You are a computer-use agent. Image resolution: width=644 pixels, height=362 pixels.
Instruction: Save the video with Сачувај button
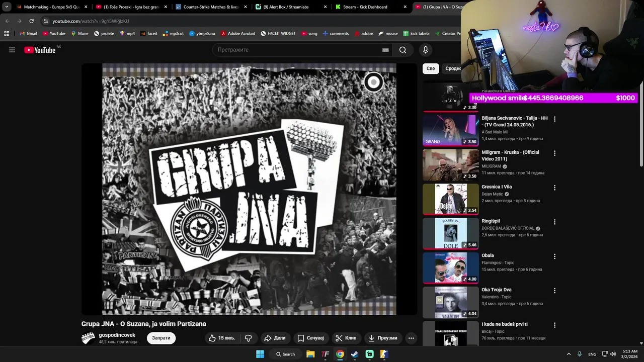pyautogui.click(x=310, y=338)
